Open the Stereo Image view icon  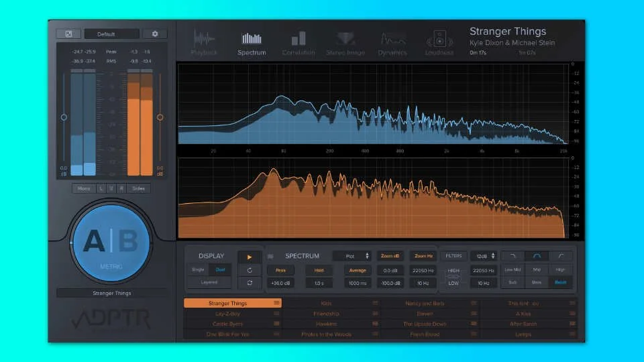(x=345, y=39)
